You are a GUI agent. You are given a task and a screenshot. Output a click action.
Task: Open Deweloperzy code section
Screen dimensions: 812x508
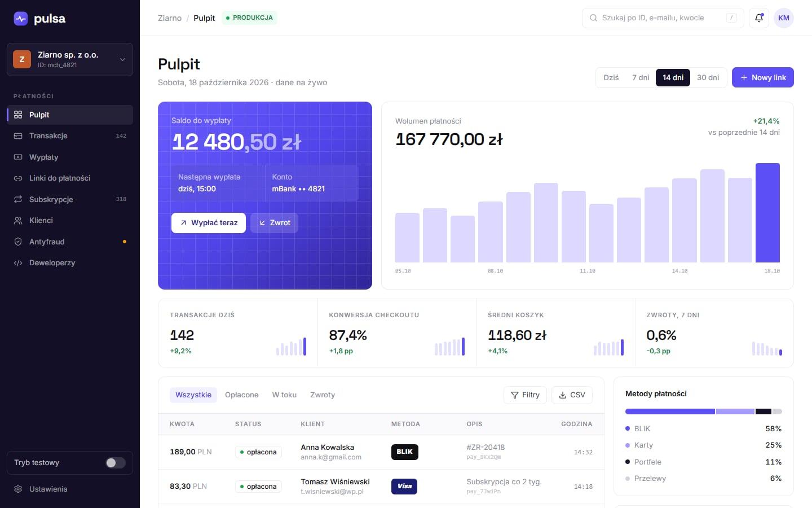coord(70,262)
